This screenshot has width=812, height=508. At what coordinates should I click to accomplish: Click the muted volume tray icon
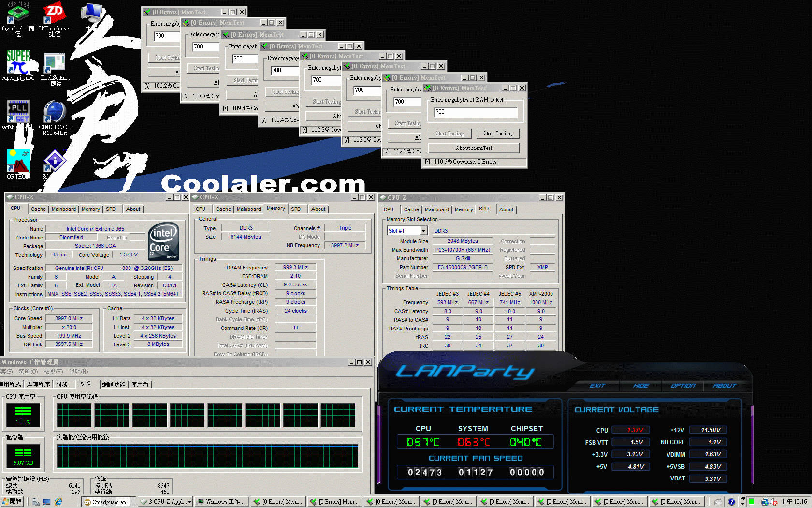(774, 502)
